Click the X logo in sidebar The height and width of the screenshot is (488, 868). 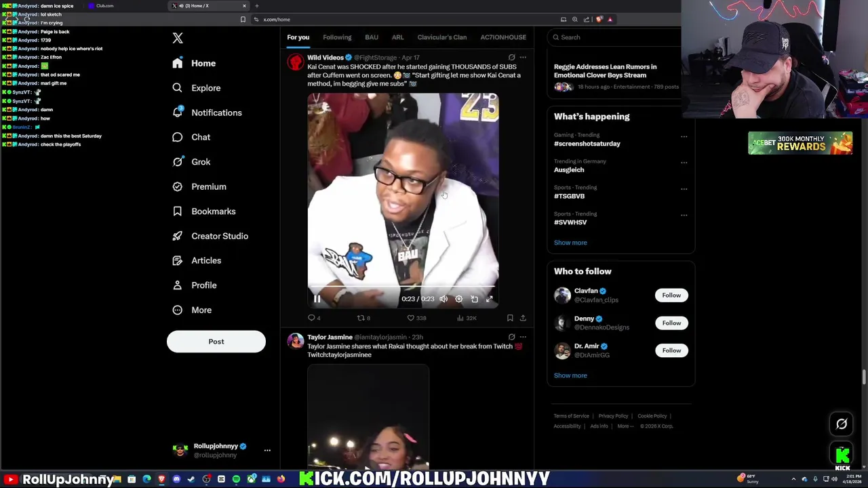point(178,39)
